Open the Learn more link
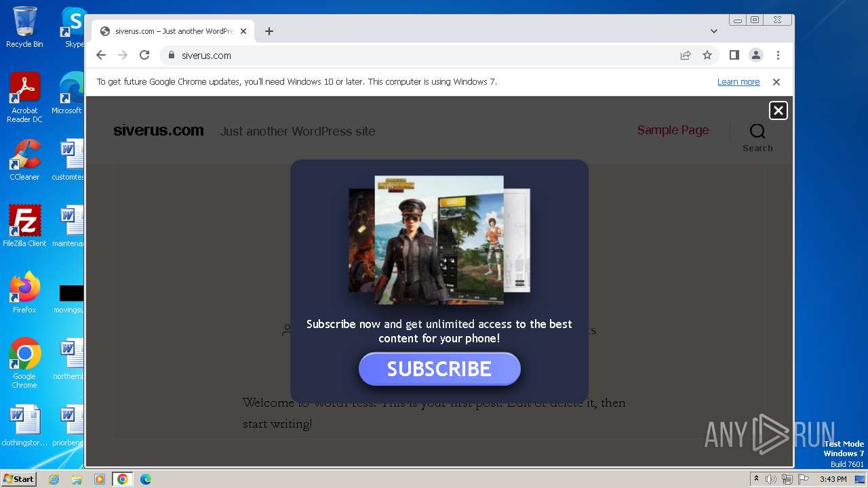Image resolution: width=868 pixels, height=488 pixels. point(738,82)
